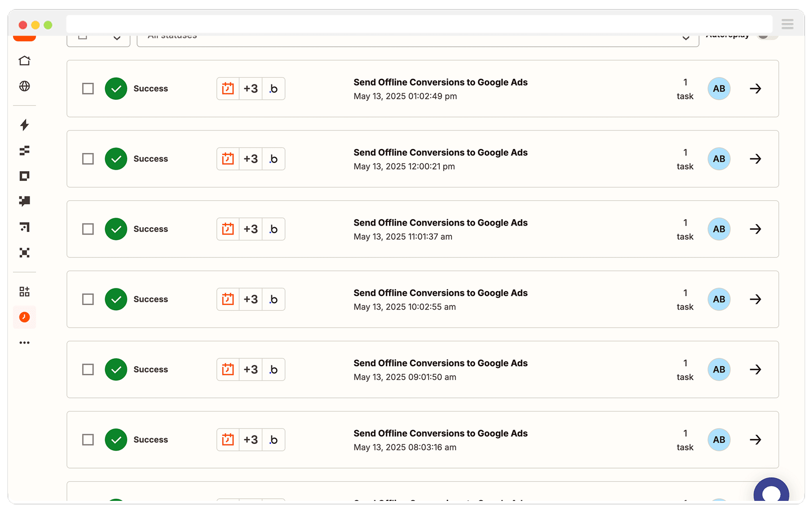Open the globe Discover icon in sidebar
This screenshot has width=812, height=512.
pyautogui.click(x=24, y=86)
